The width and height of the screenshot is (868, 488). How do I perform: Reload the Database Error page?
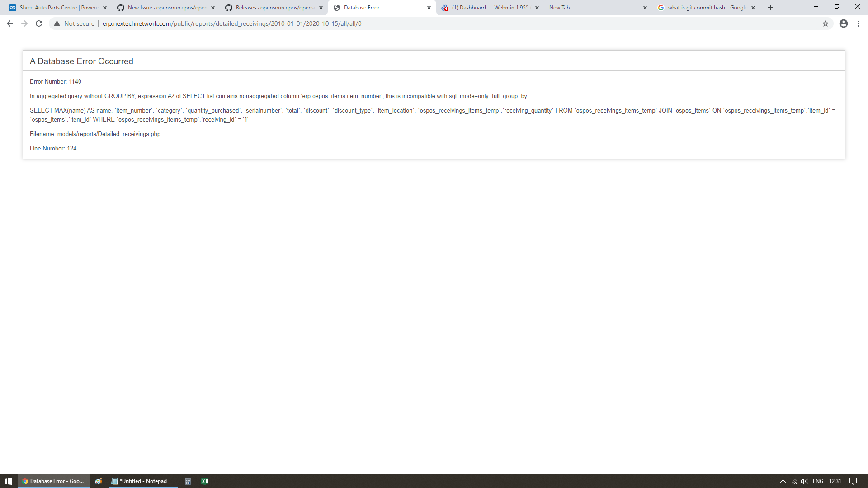pyautogui.click(x=39, y=23)
